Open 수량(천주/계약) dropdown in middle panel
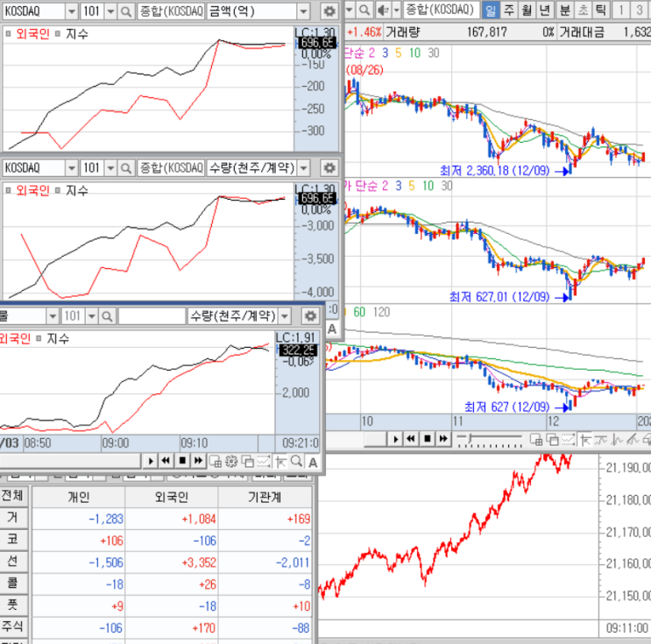Screen dimensions: 651x644 pyautogui.click(x=303, y=167)
